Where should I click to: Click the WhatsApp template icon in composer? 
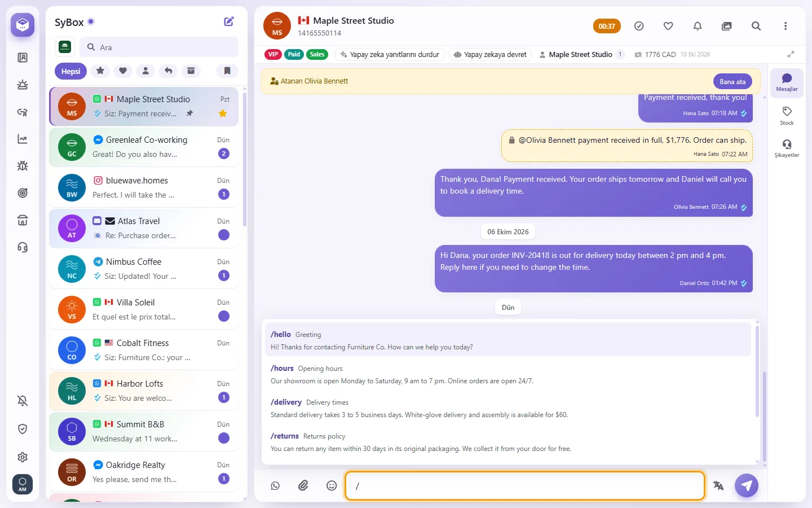point(275,485)
